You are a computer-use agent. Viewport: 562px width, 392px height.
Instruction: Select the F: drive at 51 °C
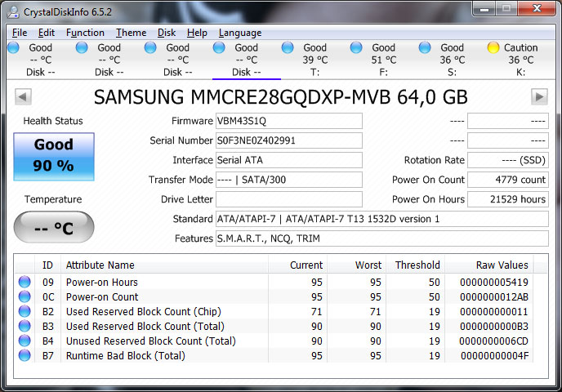click(383, 60)
